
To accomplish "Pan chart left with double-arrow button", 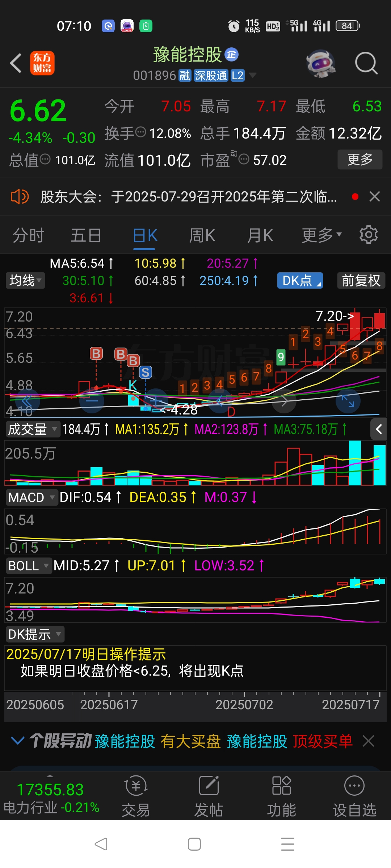I will (x=28, y=401).
